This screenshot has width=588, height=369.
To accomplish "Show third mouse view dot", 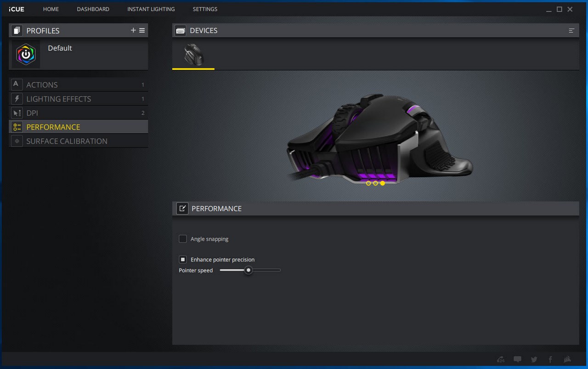I will point(383,183).
